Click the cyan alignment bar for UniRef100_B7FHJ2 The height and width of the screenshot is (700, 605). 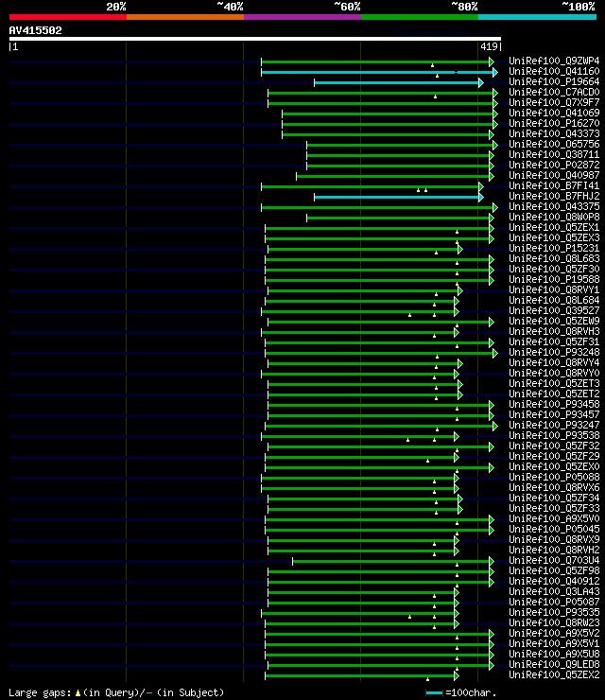399,197
